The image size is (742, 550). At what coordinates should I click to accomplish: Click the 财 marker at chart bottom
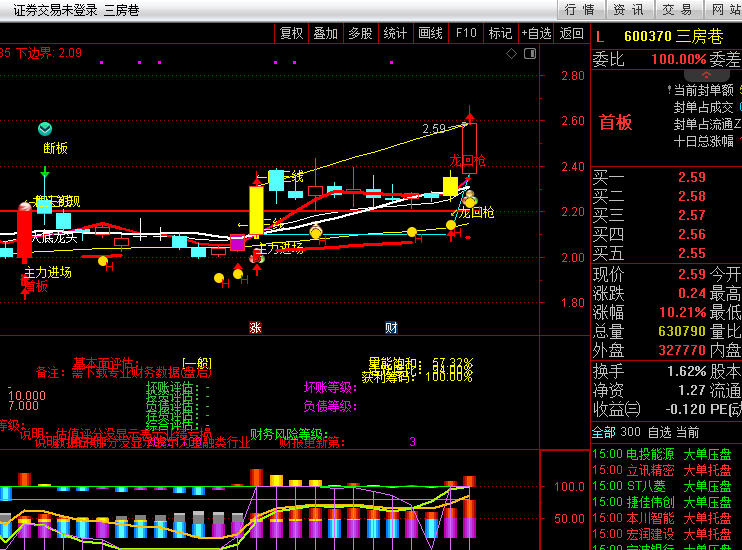(x=391, y=327)
